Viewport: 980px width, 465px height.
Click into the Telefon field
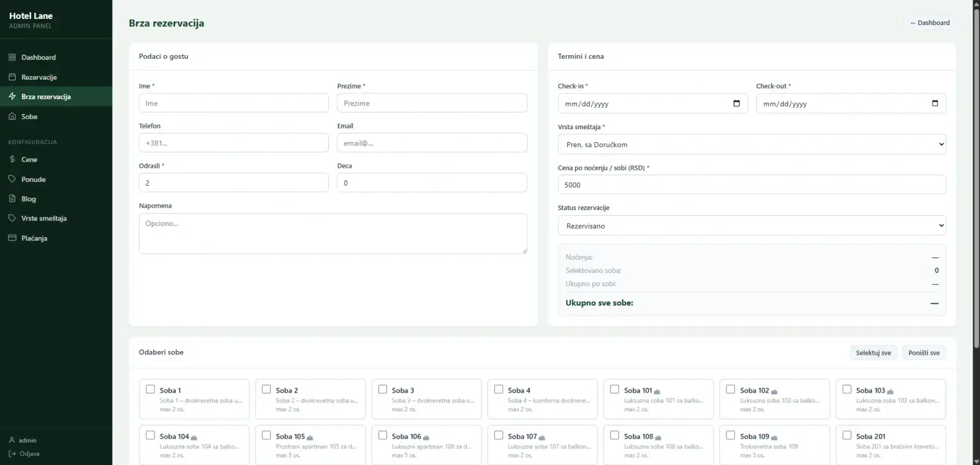[x=233, y=143]
